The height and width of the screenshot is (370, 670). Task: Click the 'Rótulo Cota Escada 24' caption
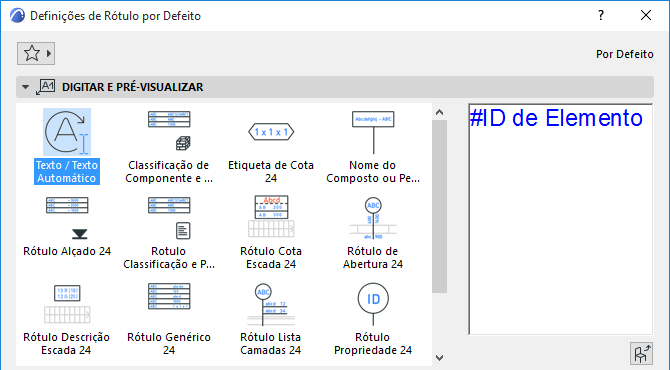[271, 258]
